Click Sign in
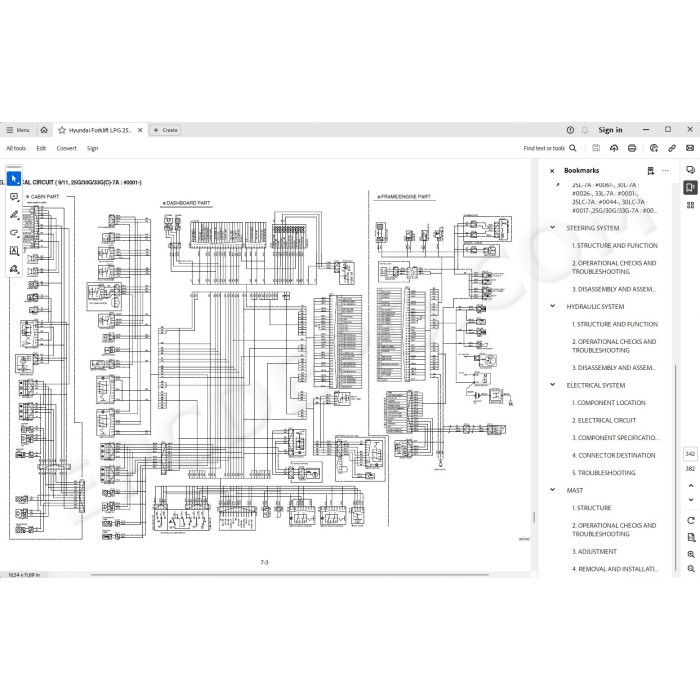 point(610,130)
